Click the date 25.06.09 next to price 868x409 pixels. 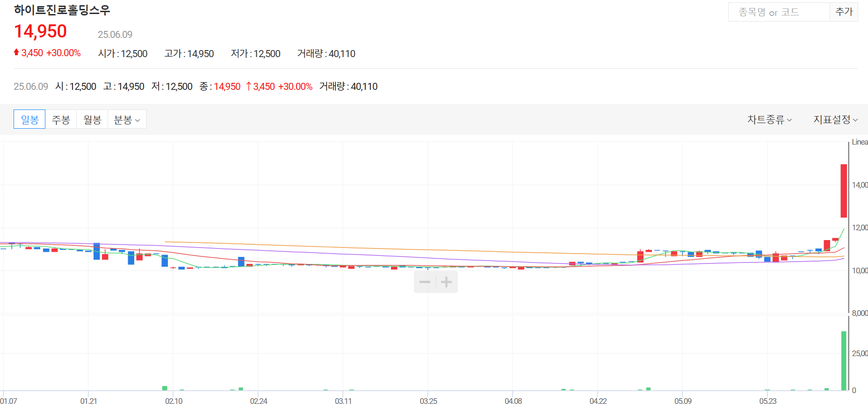tap(115, 35)
